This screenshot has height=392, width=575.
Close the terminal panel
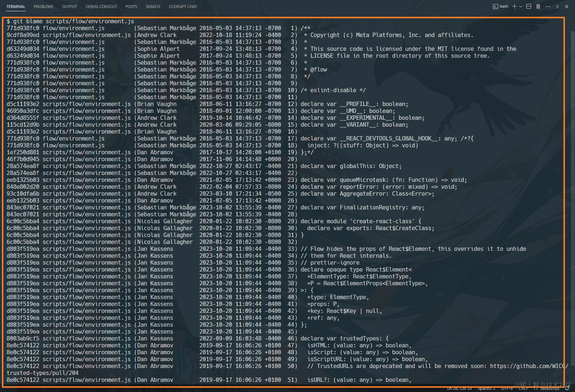(x=567, y=7)
